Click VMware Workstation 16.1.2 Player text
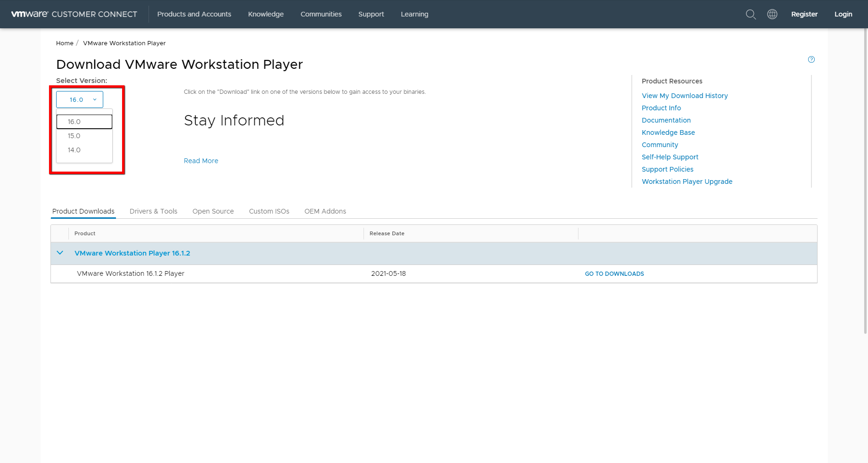The height and width of the screenshot is (463, 868). tap(131, 273)
